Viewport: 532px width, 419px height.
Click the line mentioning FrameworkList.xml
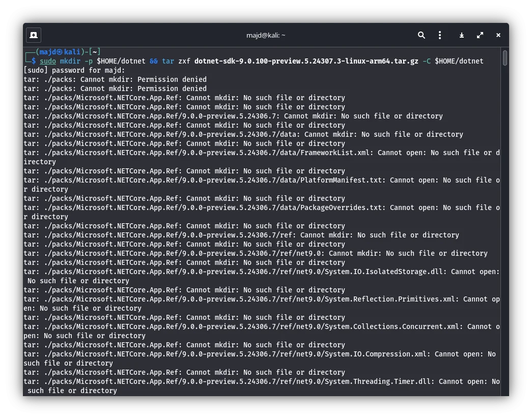point(261,157)
